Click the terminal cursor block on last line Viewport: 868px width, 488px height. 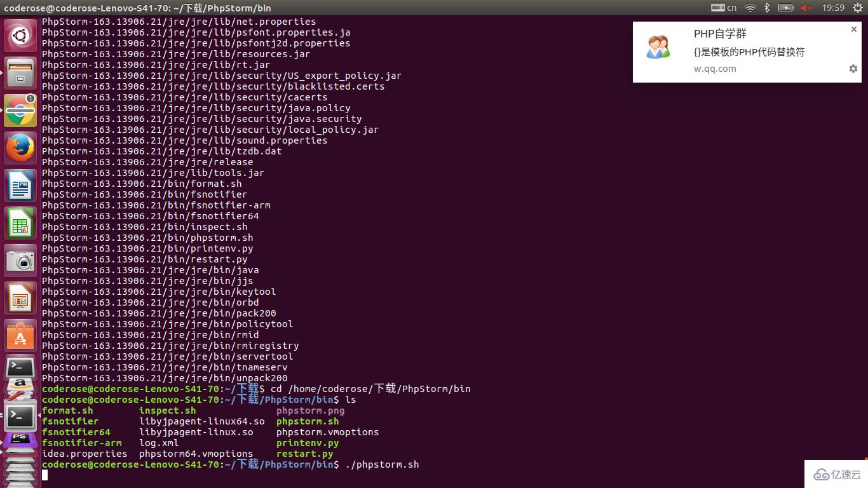coord(44,475)
